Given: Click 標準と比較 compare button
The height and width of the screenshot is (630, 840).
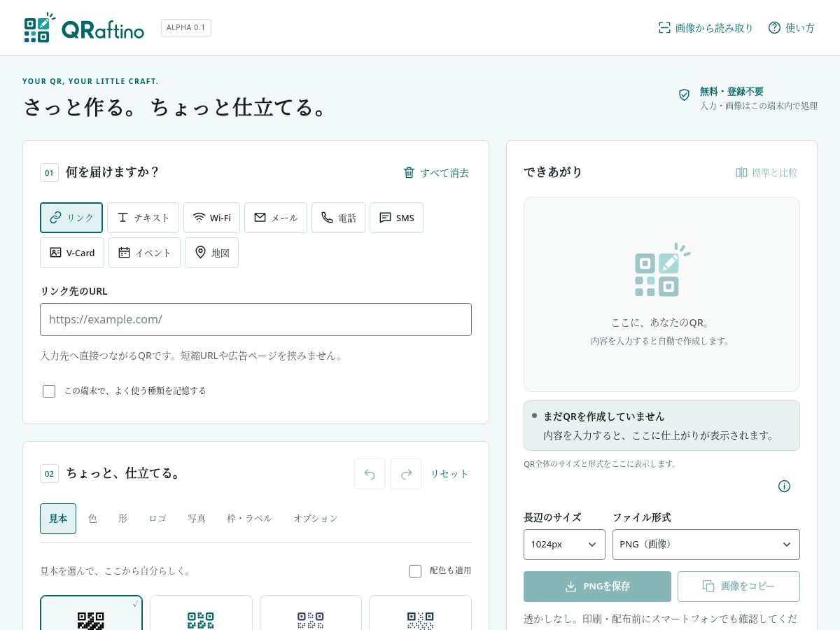Looking at the screenshot, I should point(766,172).
